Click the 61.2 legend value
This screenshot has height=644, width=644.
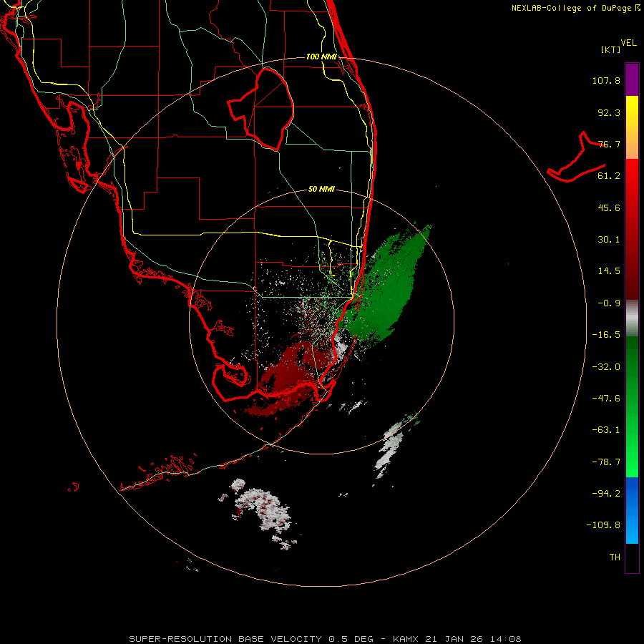609,176
